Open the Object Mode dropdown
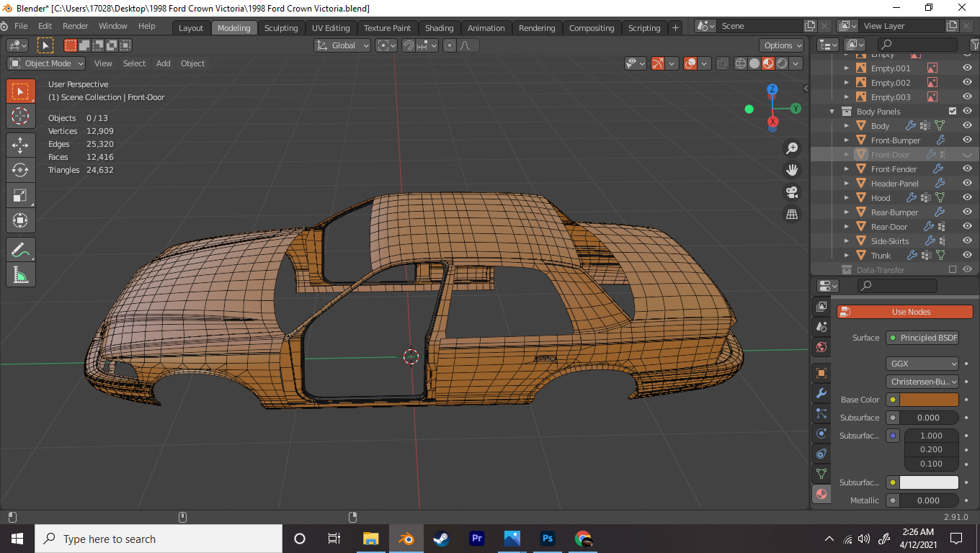The image size is (980, 553). coord(47,63)
